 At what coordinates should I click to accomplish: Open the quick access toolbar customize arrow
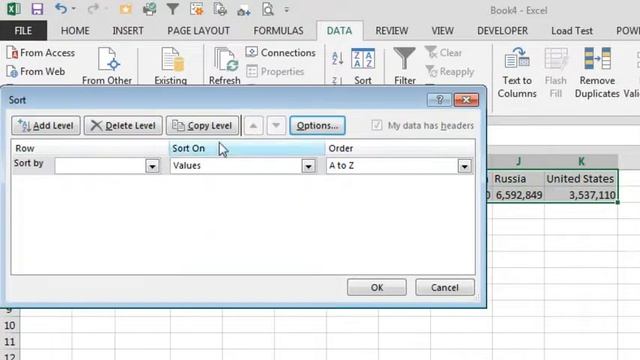pos(287,9)
